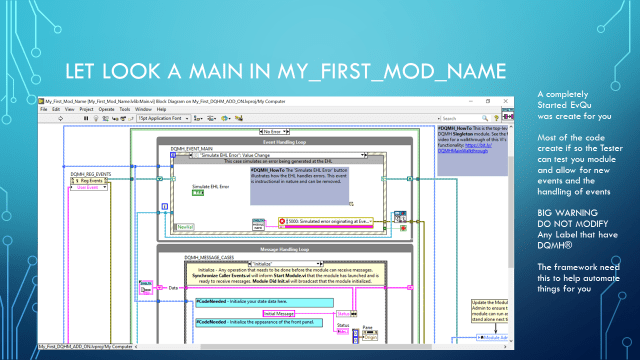Click the Status bundle node
Image resolution: width=640 pixels, height=360 pixels.
coord(346,313)
